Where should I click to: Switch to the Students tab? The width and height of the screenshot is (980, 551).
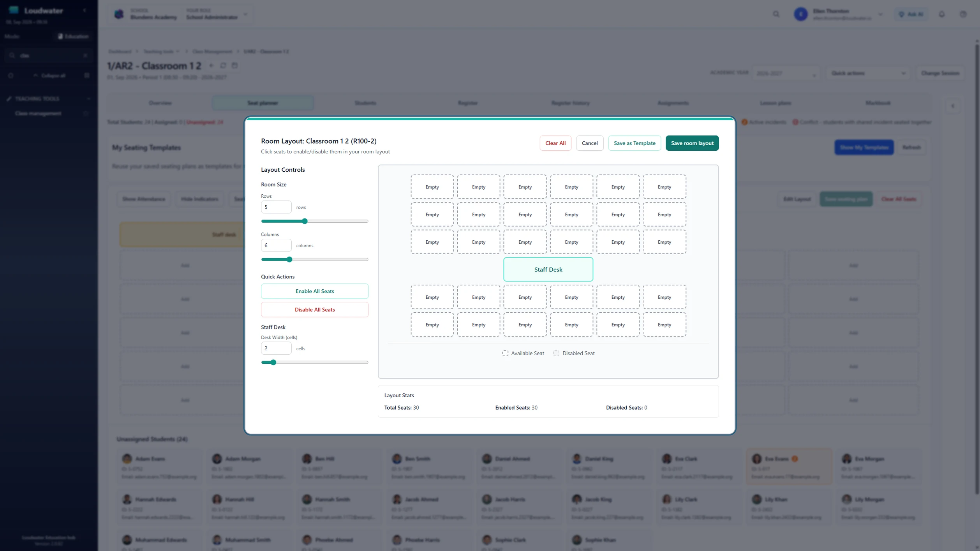pos(365,103)
